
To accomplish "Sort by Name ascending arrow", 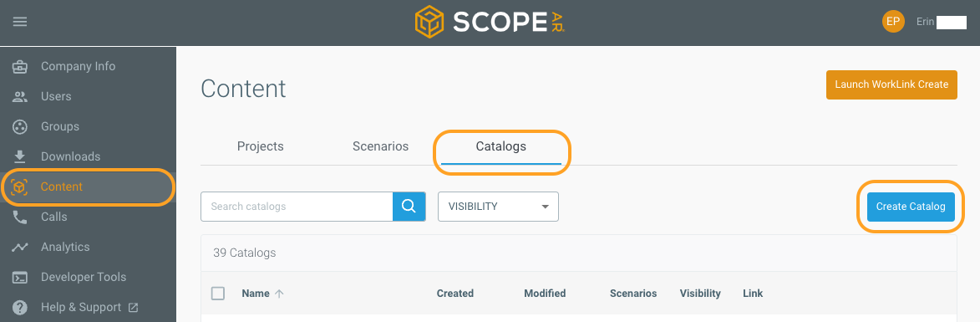I will (279, 294).
